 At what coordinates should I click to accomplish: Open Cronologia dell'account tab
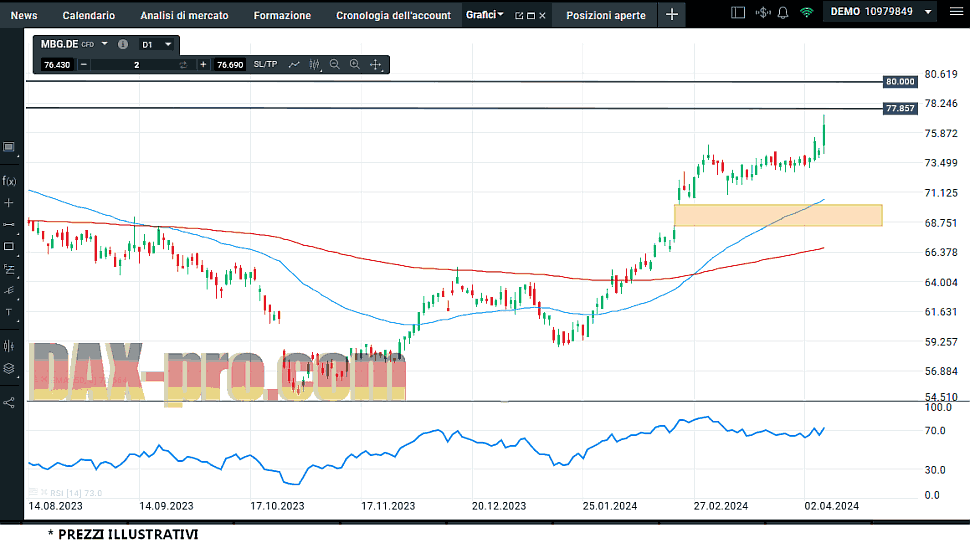pos(393,15)
